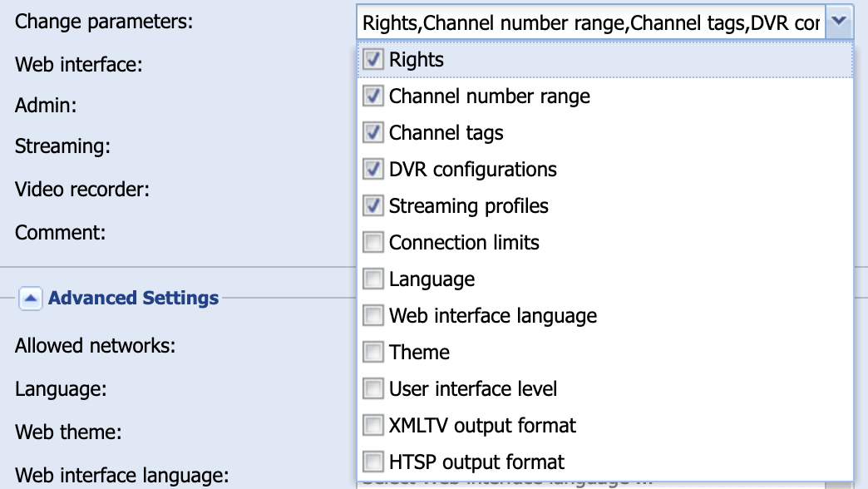868x489 pixels.
Task: Click the Streaming profiles list label
Action: tap(469, 206)
